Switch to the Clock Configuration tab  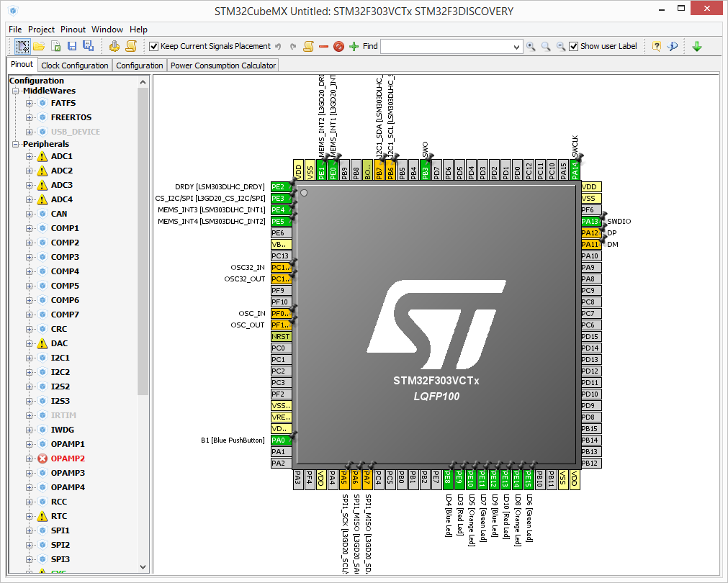tap(75, 65)
